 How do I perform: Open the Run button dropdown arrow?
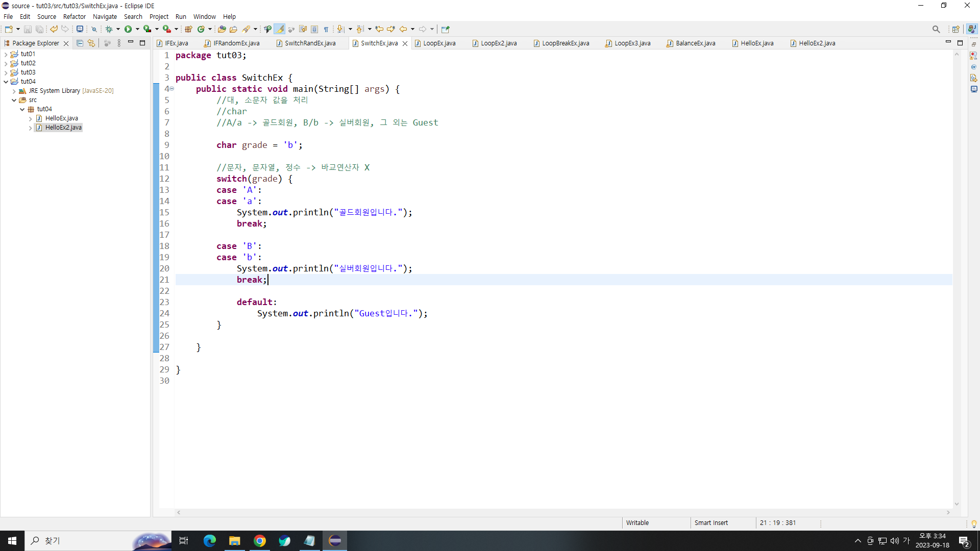[x=137, y=29]
